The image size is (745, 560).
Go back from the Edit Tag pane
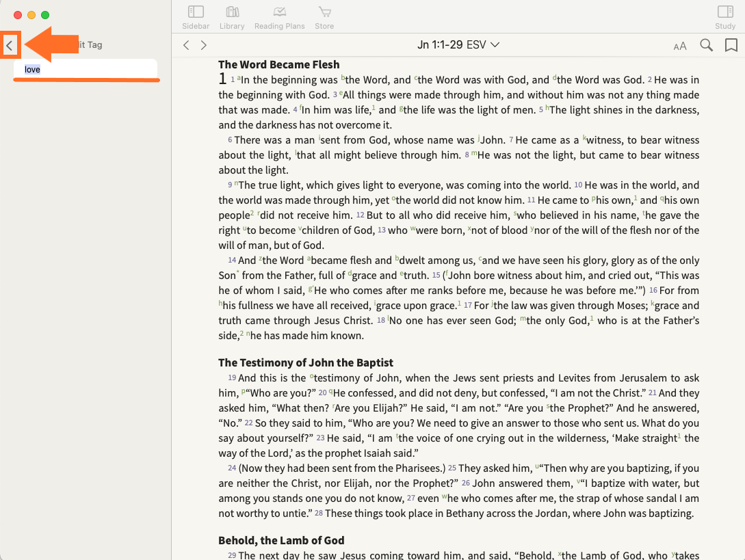point(10,46)
